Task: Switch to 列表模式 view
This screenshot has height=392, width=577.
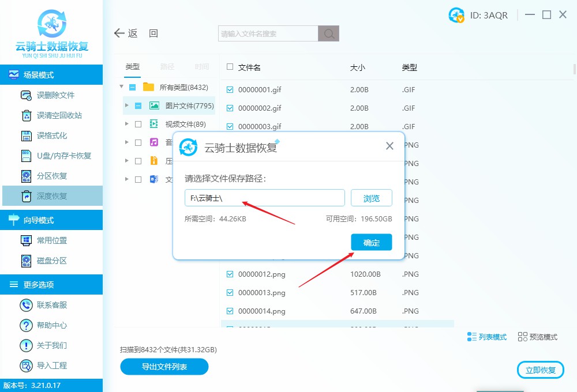Action: [487, 337]
